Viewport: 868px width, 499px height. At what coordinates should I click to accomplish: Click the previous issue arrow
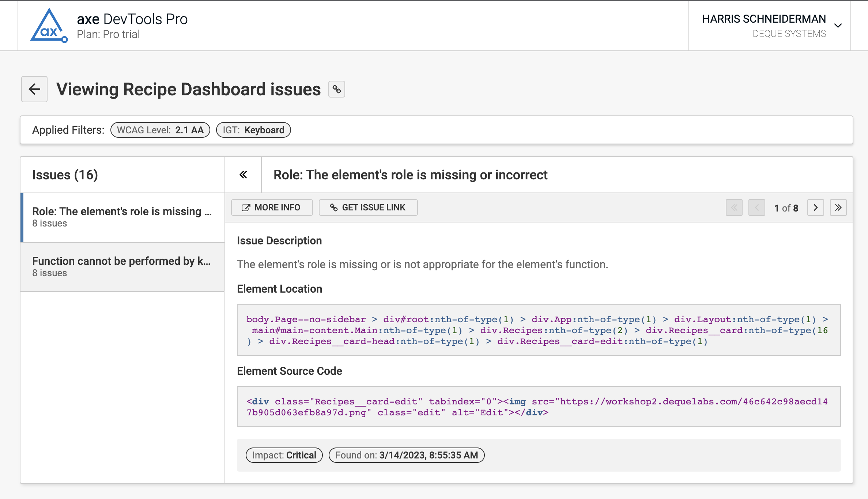pos(757,207)
